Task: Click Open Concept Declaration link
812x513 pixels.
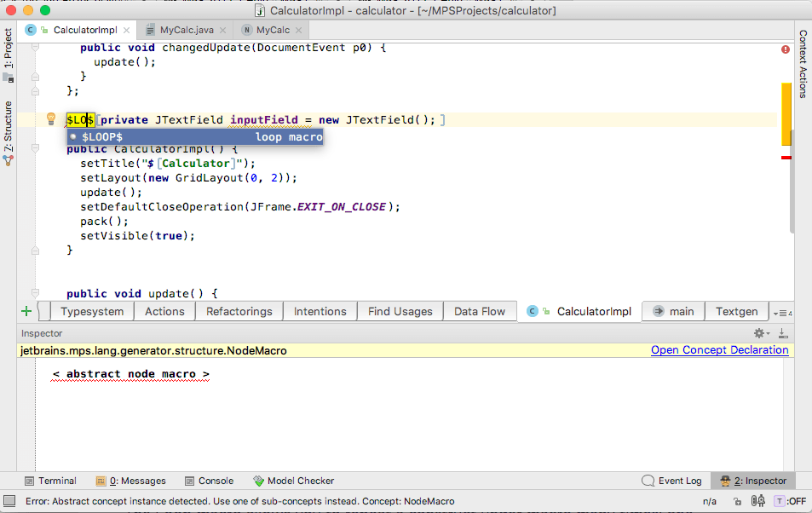Action: (719, 350)
